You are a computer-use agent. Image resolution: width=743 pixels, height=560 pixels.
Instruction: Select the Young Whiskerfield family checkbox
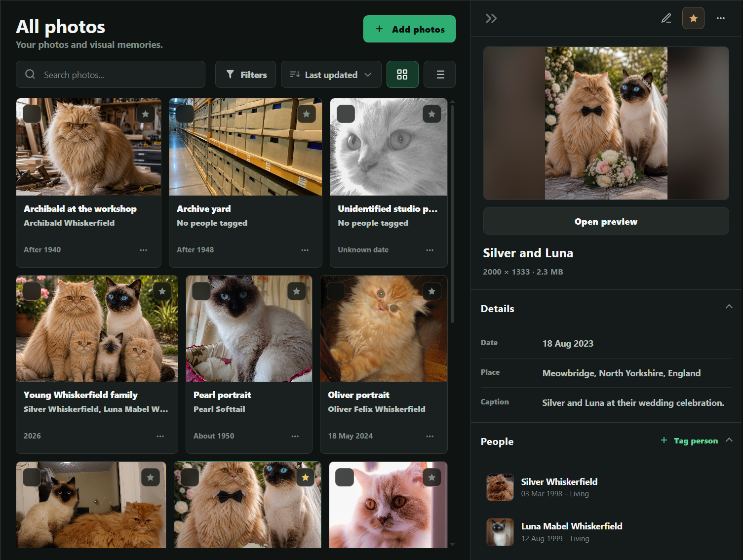32,291
